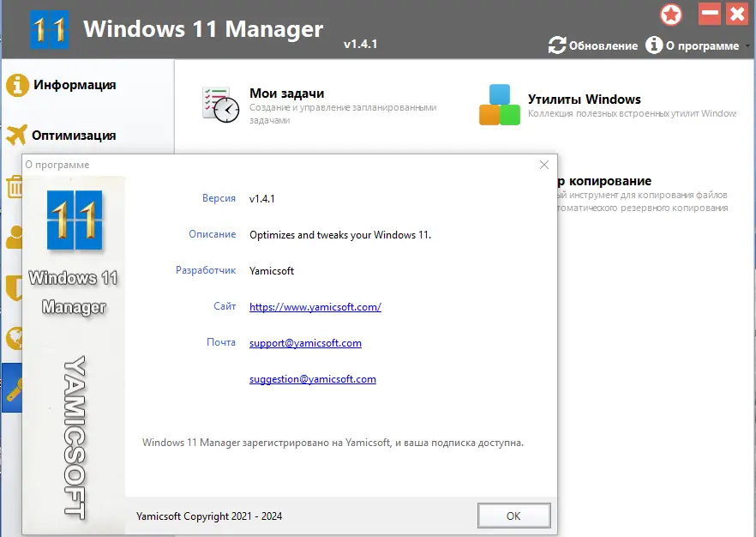Click the suggestion@yamicsoft.com email link
Image resolution: width=756 pixels, height=537 pixels.
(312, 379)
